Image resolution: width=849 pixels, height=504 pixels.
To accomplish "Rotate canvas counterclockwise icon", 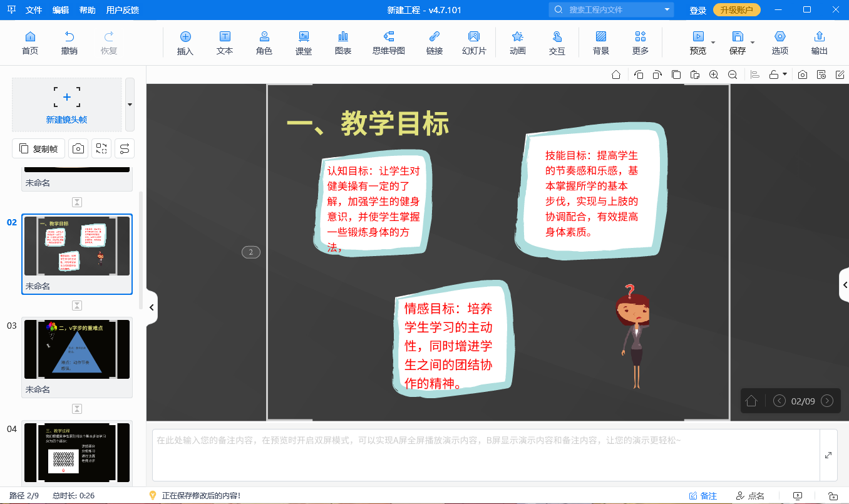I will click(x=639, y=75).
